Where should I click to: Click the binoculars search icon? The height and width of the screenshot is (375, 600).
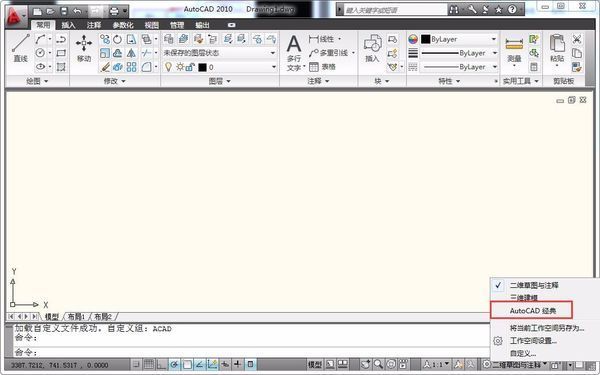pos(454,10)
